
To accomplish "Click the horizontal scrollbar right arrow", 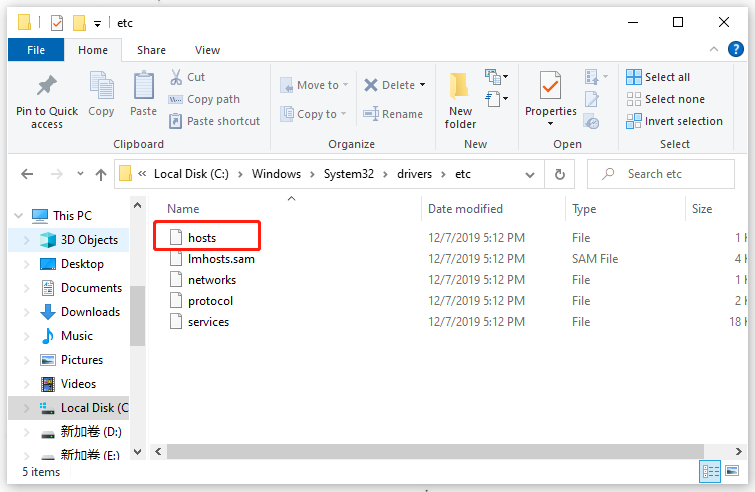I will click(x=739, y=452).
